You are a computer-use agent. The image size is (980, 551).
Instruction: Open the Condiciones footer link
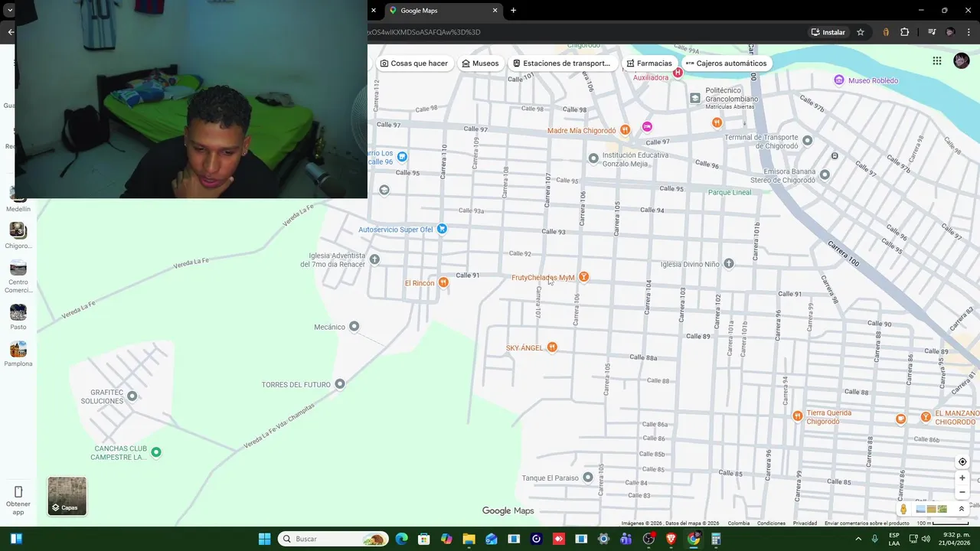pyautogui.click(x=771, y=523)
